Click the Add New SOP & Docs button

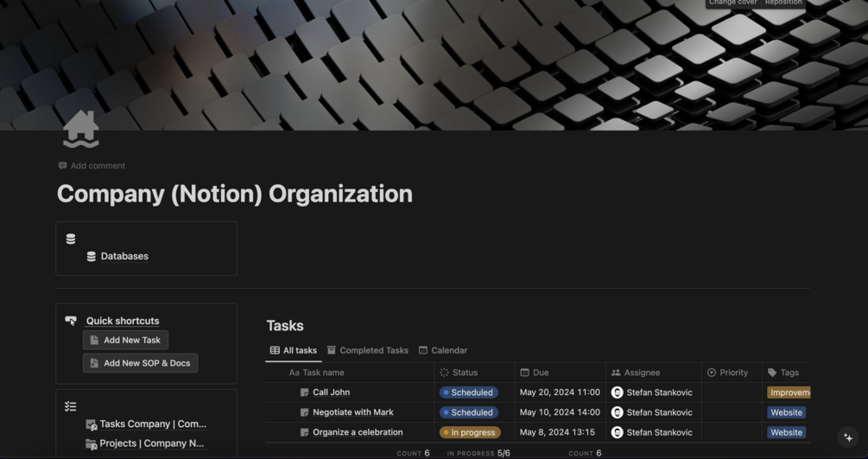pos(141,363)
